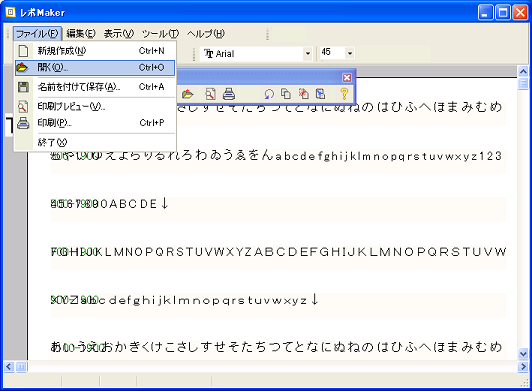Click the floppy disk icon beside 名前を付けて保存

pos(23,87)
